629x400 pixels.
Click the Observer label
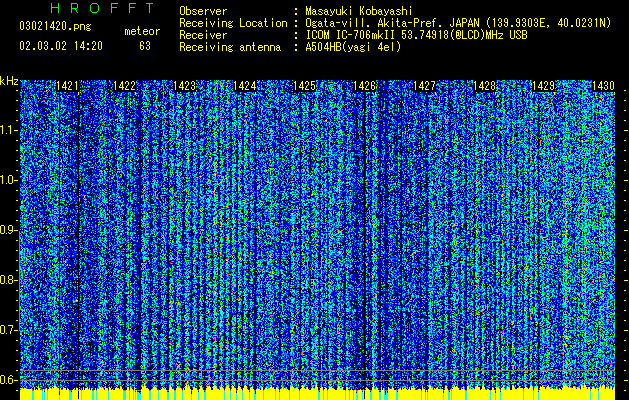[203, 11]
